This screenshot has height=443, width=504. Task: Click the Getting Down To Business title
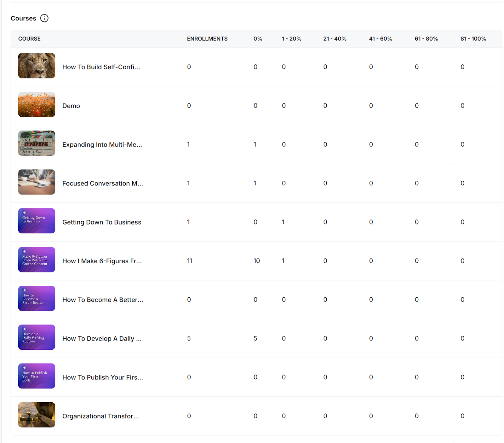coord(102,222)
